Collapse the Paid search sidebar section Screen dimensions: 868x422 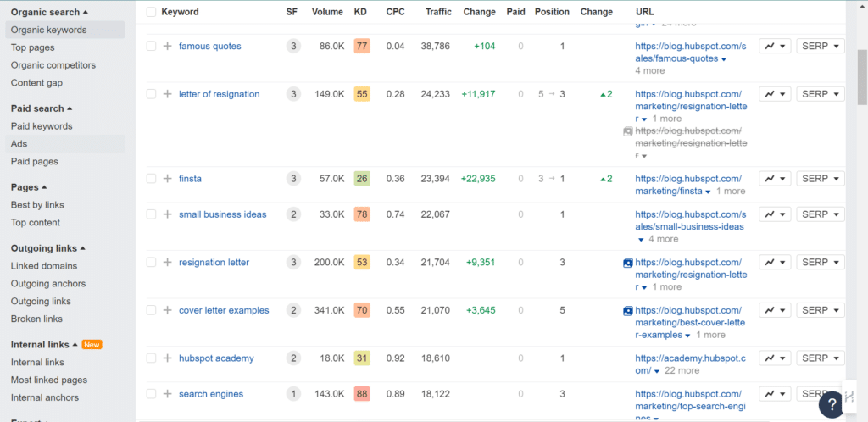(42, 109)
